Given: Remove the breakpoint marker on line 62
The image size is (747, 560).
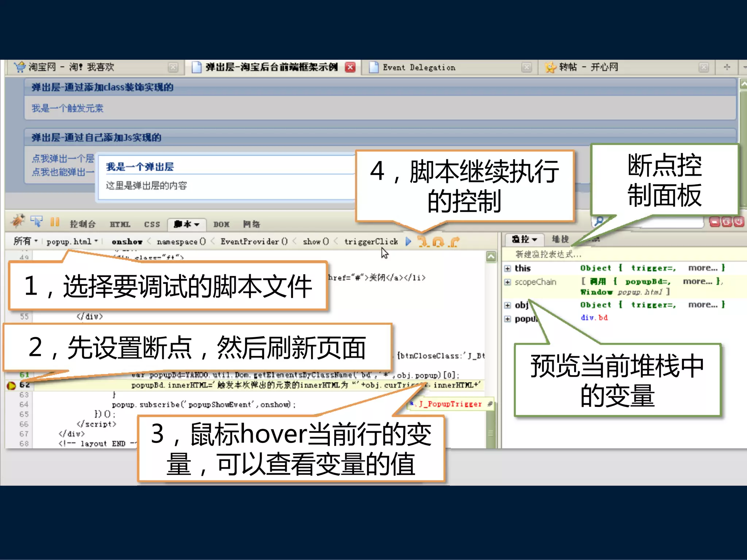Looking at the screenshot, I should 11,385.
